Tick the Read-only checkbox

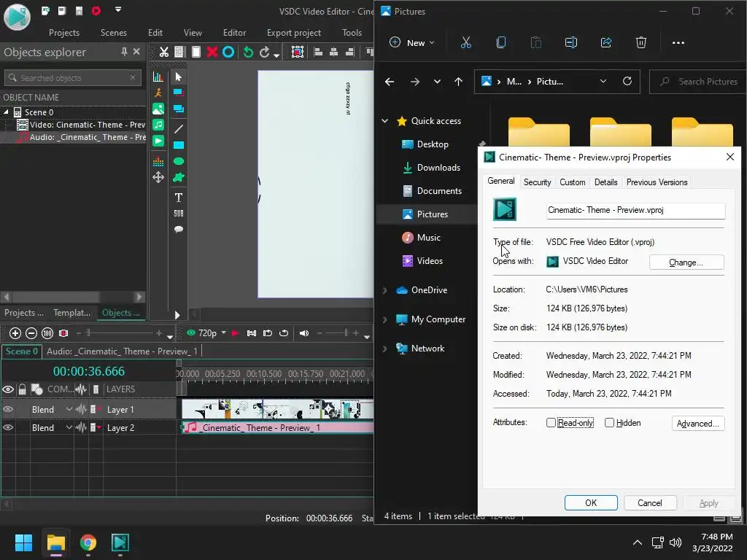point(551,423)
